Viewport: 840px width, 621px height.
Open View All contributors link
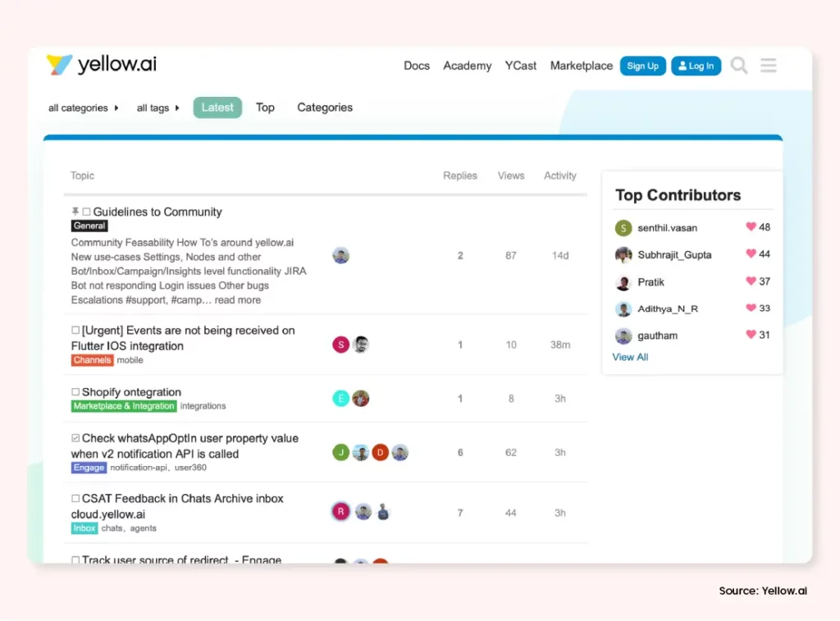point(630,357)
